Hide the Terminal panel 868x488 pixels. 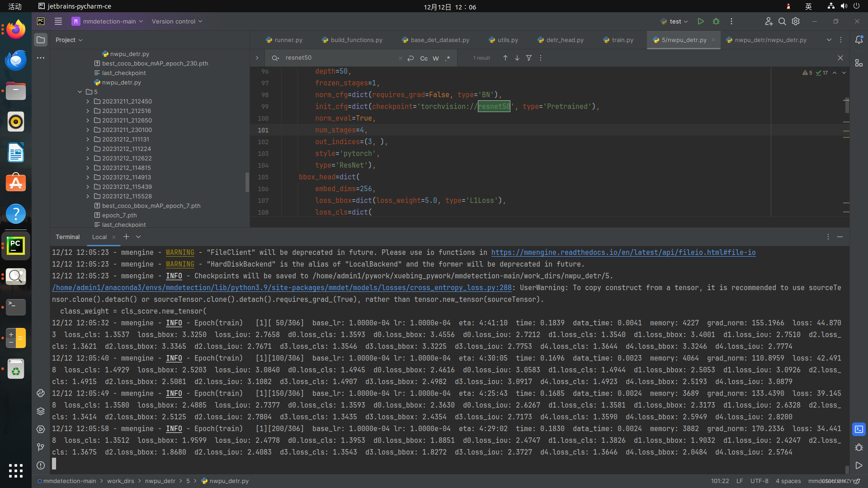pyautogui.click(x=840, y=237)
